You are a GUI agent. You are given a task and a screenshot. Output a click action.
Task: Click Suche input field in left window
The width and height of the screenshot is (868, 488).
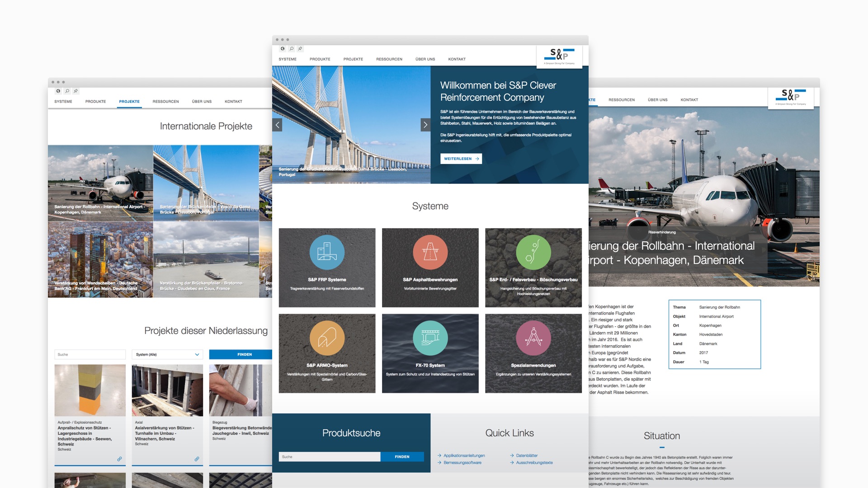pos(90,355)
